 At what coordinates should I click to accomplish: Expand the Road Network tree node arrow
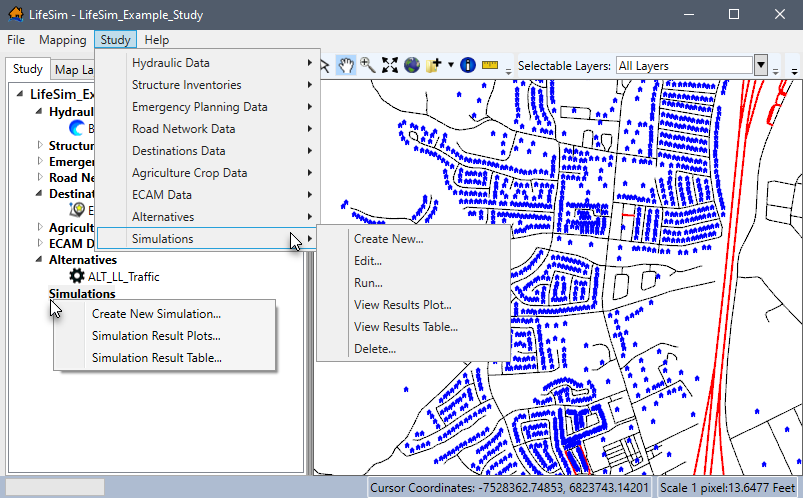click(40, 177)
